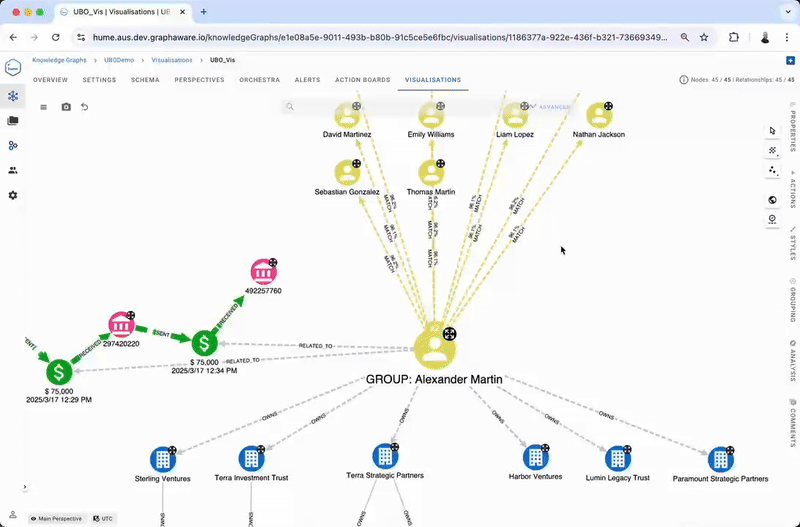Image resolution: width=800 pixels, height=527 pixels.
Task: Take a snapshot with the camera icon
Action: click(66, 107)
